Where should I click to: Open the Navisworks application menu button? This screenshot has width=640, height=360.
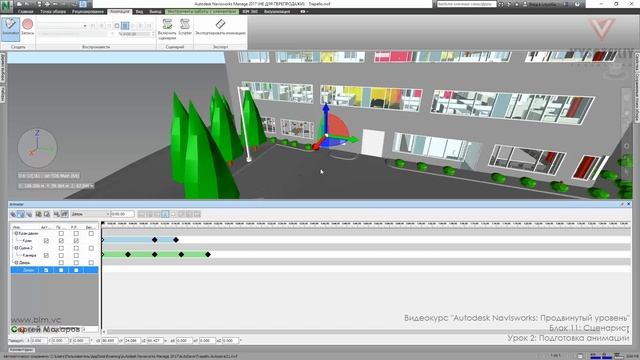click(6, 6)
